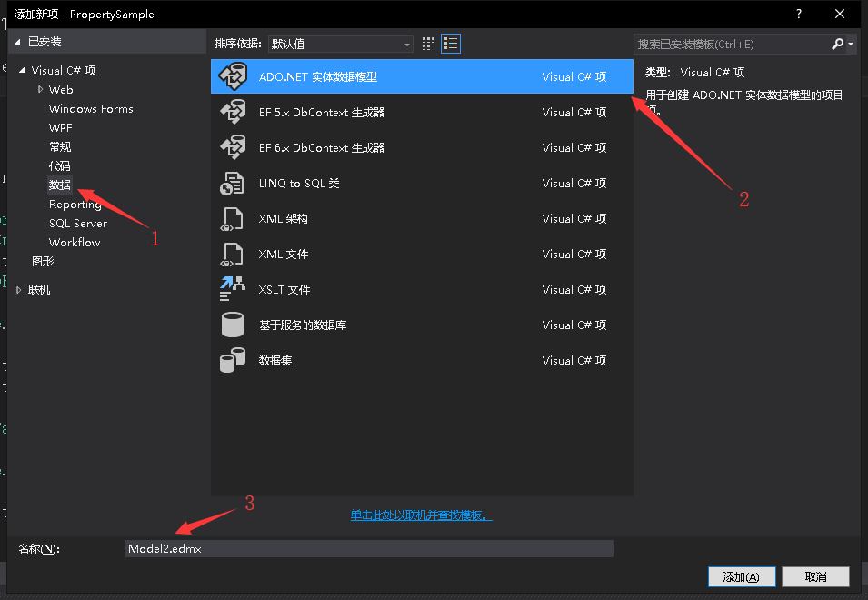The width and height of the screenshot is (868, 600).
Task: Click the EF 5.x DbContext 生成器 icon
Action: (233, 112)
